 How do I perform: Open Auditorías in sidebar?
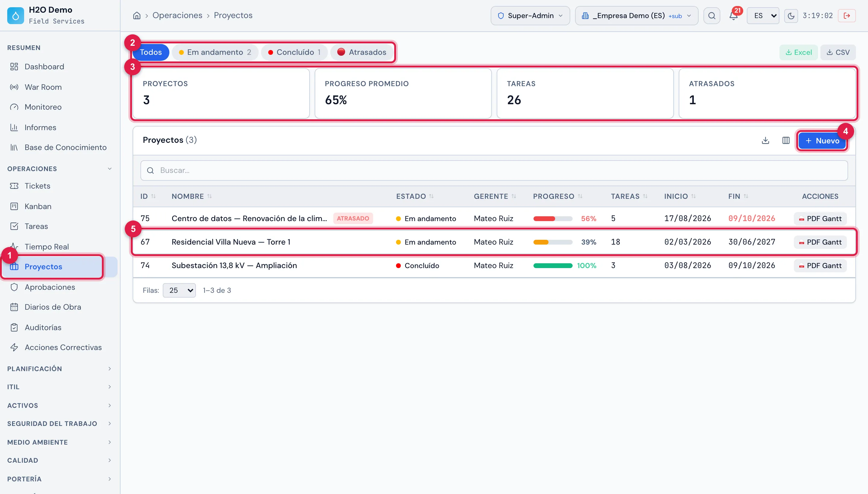[x=43, y=327]
